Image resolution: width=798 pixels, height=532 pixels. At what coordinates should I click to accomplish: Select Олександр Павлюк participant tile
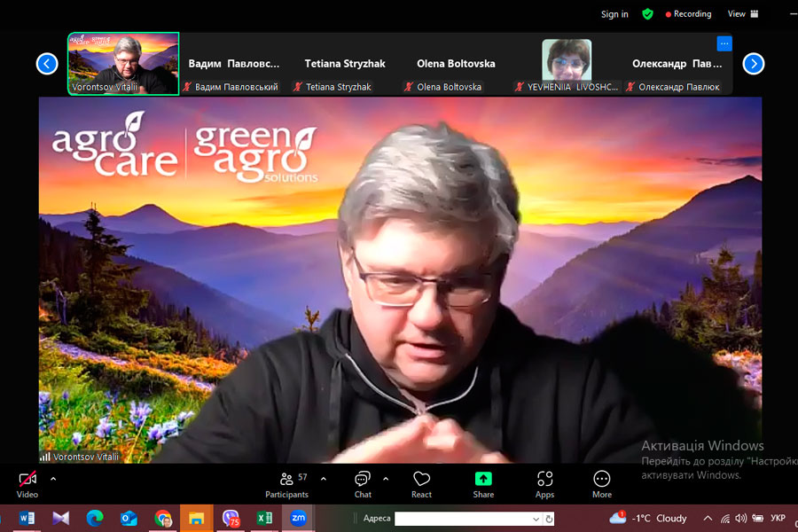click(x=678, y=64)
